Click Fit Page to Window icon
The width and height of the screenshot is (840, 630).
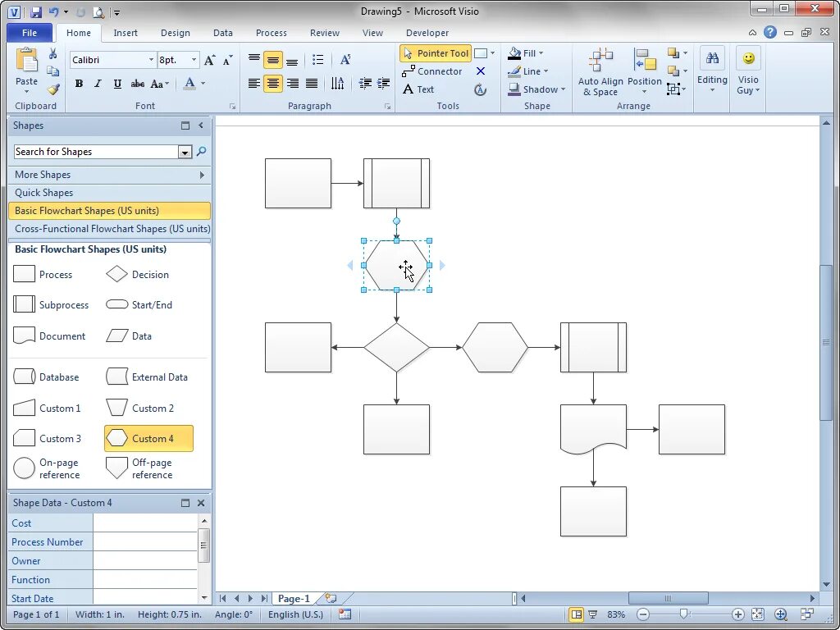point(757,614)
